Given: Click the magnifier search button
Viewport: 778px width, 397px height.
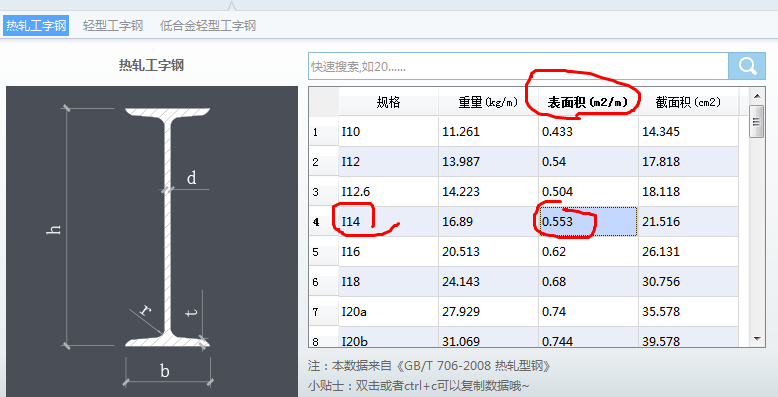Looking at the screenshot, I should (747, 66).
